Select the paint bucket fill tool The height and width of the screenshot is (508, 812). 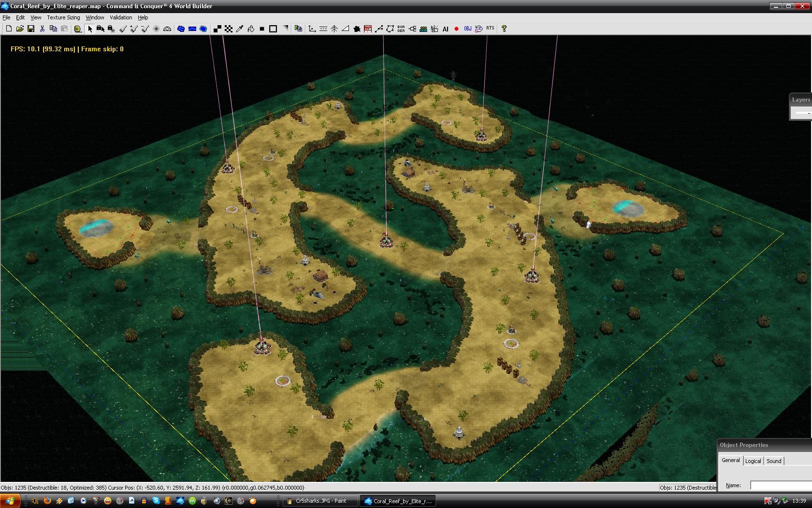point(251,29)
